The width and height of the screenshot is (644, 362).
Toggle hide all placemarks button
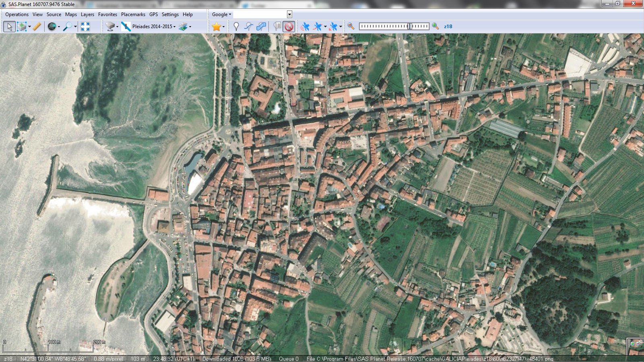(x=289, y=27)
